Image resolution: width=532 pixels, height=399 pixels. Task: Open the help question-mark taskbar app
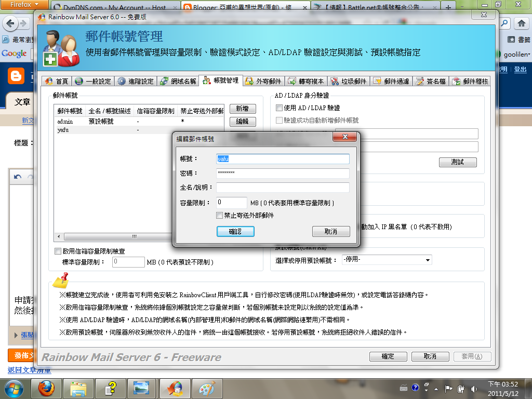[x=110, y=389]
